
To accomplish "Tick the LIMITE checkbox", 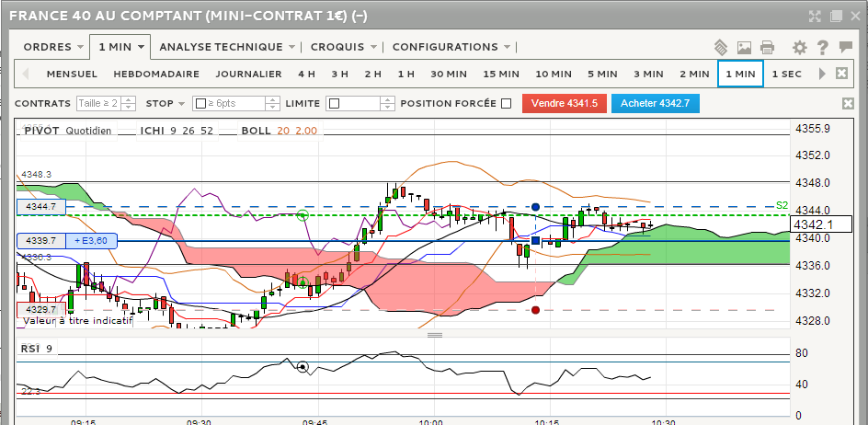I will click(x=334, y=104).
